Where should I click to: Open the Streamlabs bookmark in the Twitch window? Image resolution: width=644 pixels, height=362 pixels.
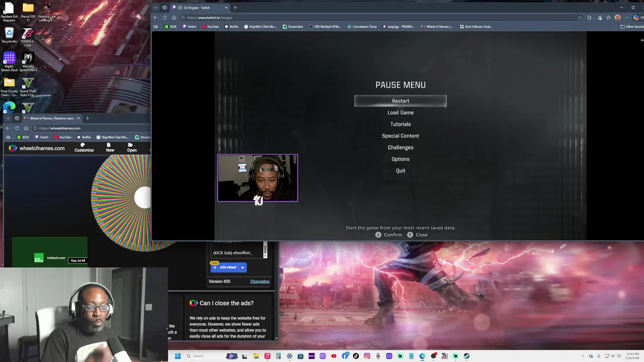click(x=292, y=27)
